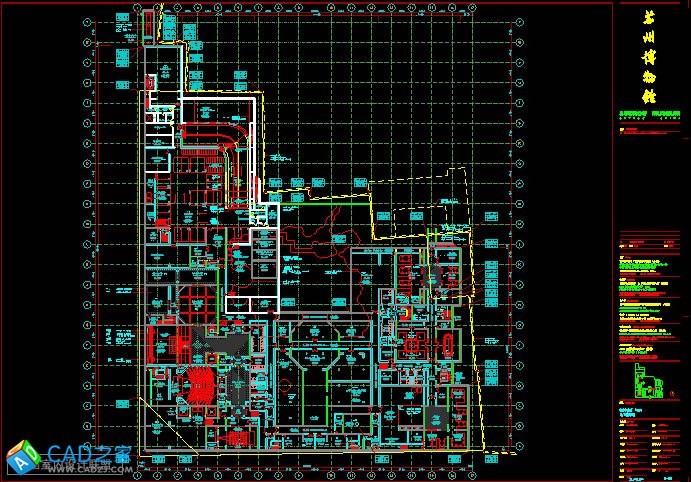Click the CAD cube logo icon
Viewport: 691px width, 482px height.
click(22, 457)
